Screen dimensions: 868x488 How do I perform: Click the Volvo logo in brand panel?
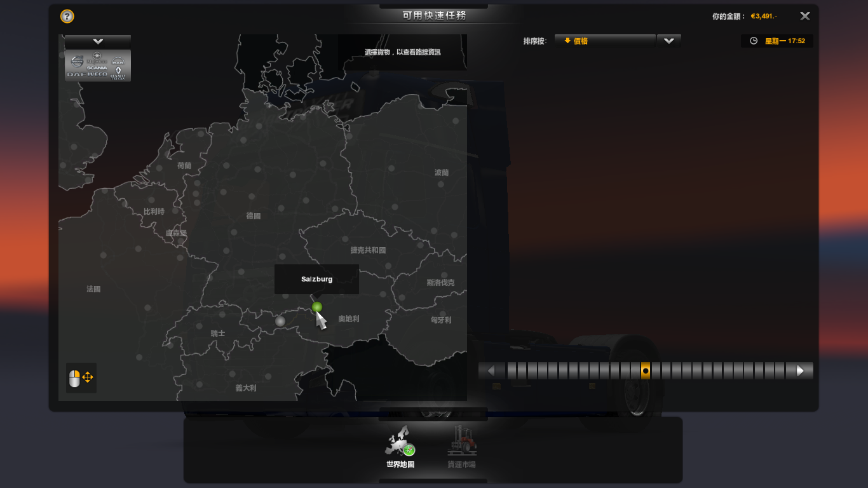[x=76, y=61]
